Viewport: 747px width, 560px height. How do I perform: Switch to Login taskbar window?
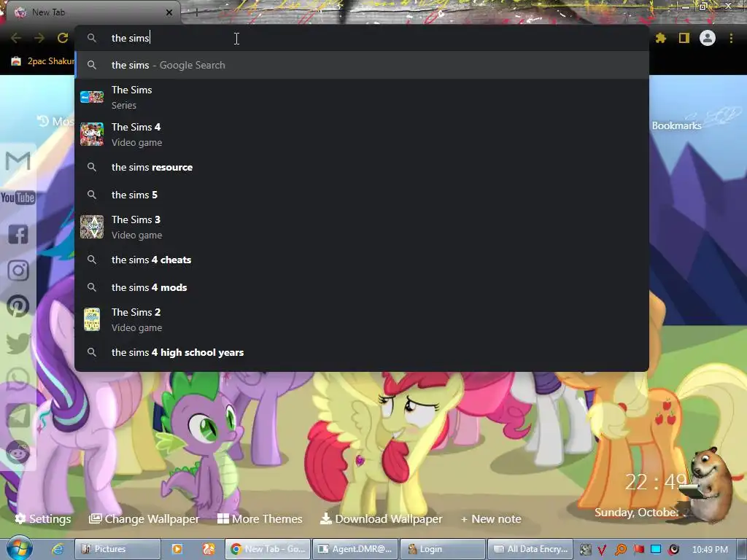pos(442,549)
